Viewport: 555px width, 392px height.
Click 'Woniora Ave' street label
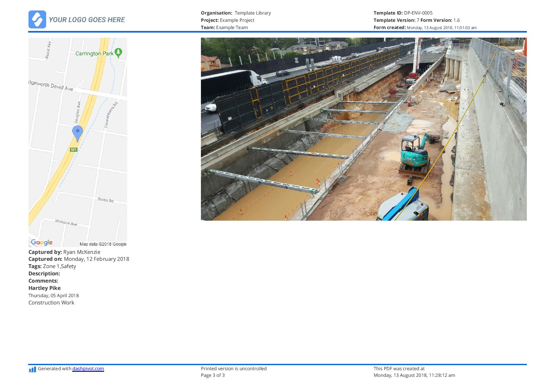pyautogui.click(x=66, y=222)
